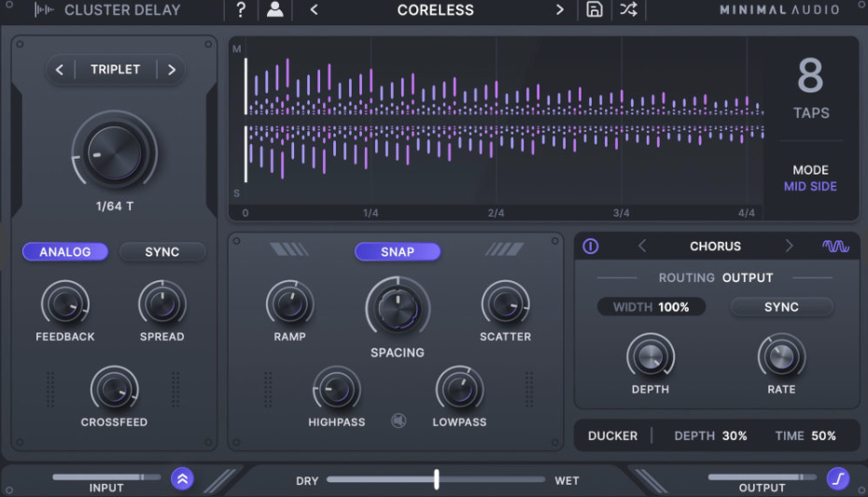
Task: Click the output soft-clip curve icon
Action: coord(838,478)
